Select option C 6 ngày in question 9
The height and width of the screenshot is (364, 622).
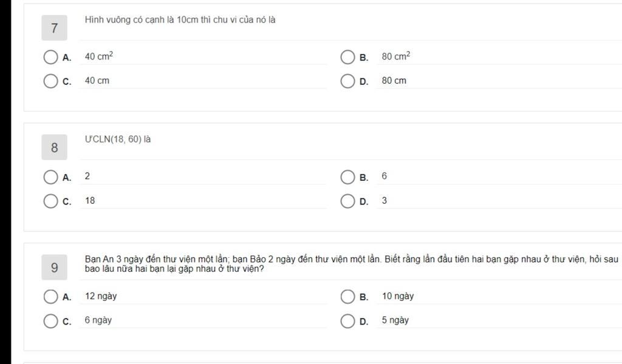coord(50,321)
